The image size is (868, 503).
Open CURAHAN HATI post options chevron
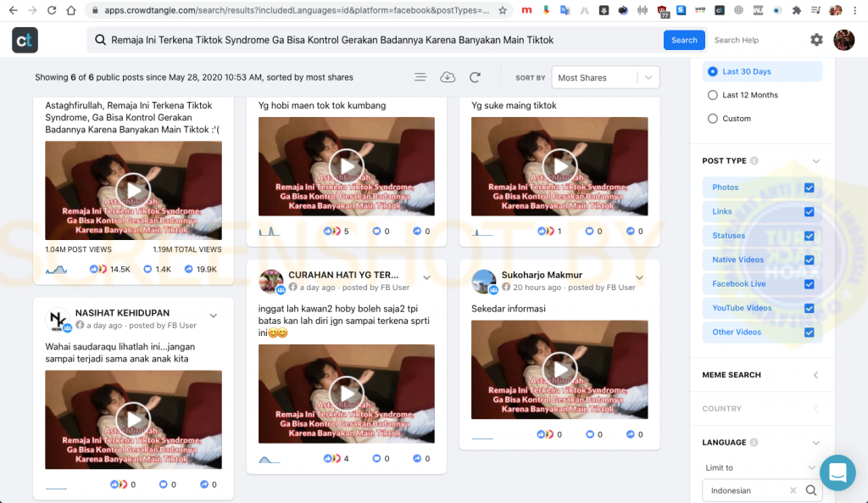point(426,277)
